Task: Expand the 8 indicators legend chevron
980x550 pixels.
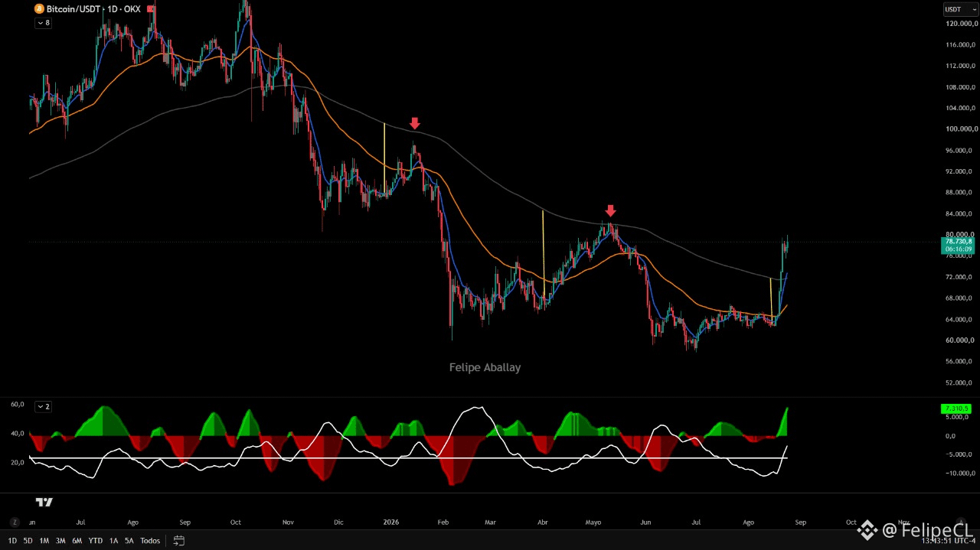Action: (x=44, y=23)
